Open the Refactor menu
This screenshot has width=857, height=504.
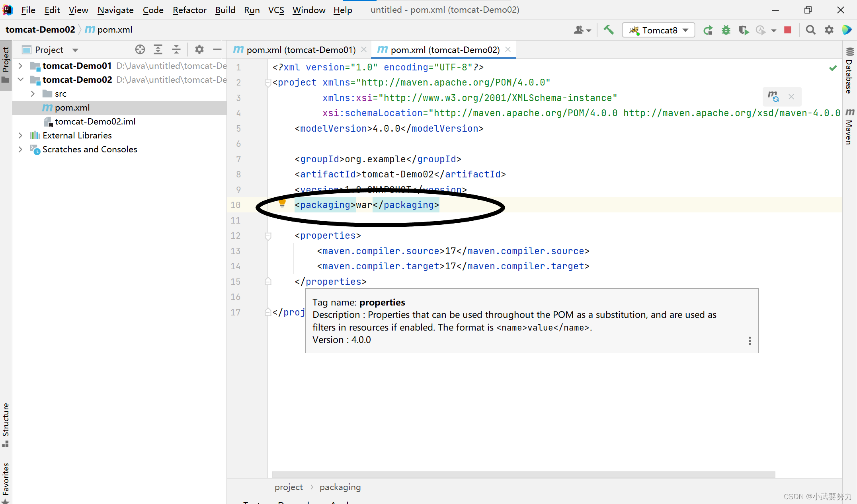pos(189,10)
